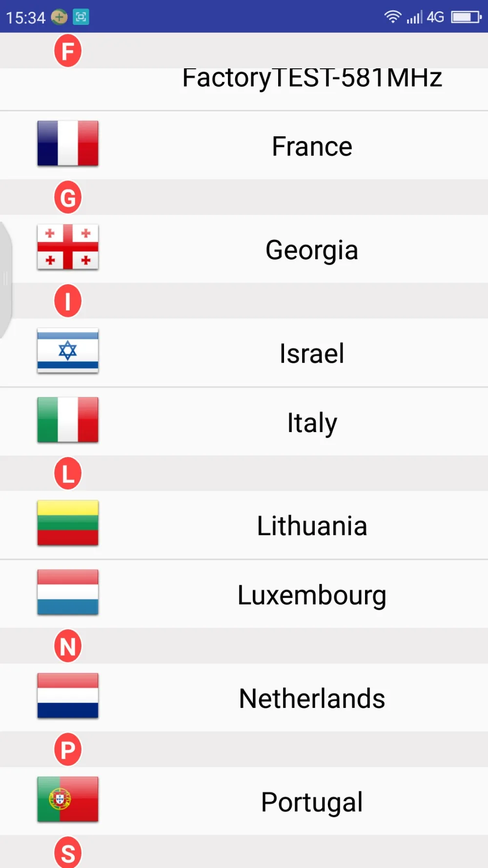Open the side handle on left edge
This screenshot has width=488, height=868.
[6, 280]
